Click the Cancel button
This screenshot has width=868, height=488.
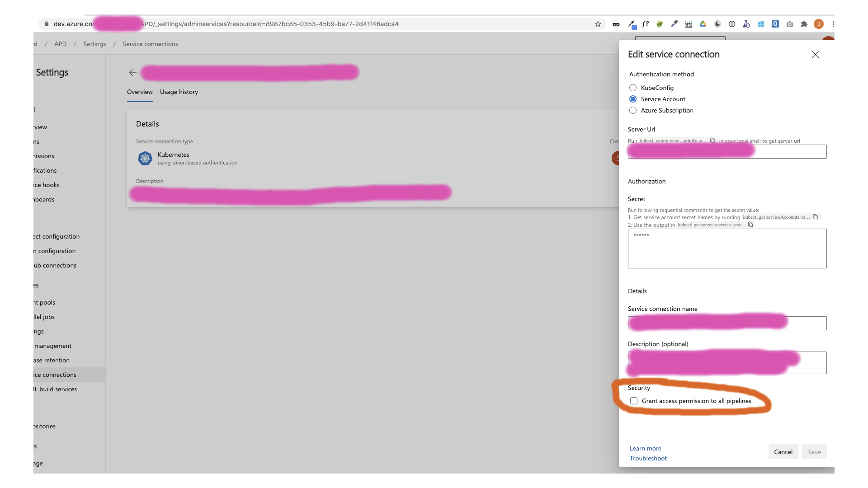[x=783, y=452]
